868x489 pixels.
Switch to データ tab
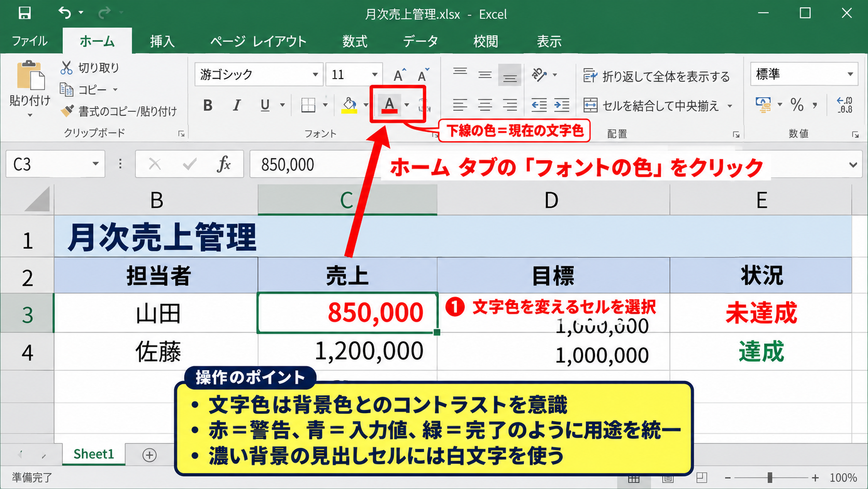pos(421,41)
